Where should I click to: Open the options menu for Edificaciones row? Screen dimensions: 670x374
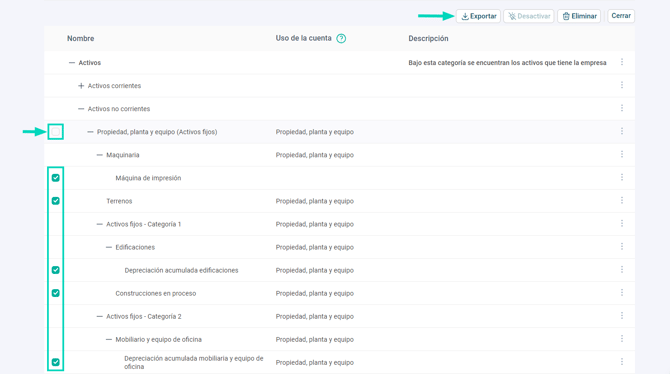coord(622,247)
